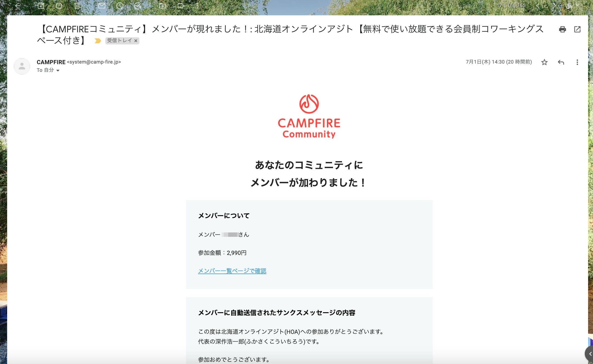Toggle the importance marker on subject
The height and width of the screenshot is (364, 593).
tap(98, 41)
